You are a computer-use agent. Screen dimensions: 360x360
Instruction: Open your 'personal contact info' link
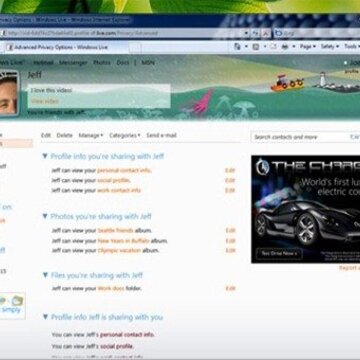[124, 170]
